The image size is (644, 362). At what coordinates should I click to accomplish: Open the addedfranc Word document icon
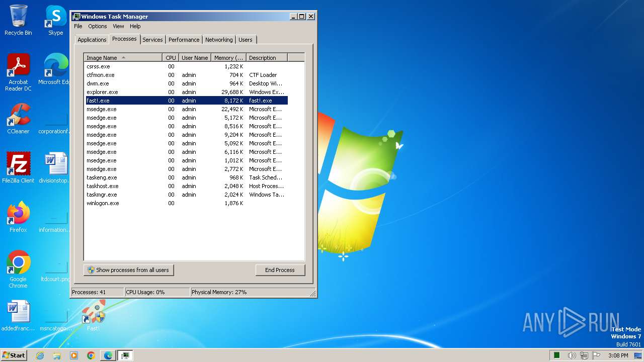tap(18, 315)
